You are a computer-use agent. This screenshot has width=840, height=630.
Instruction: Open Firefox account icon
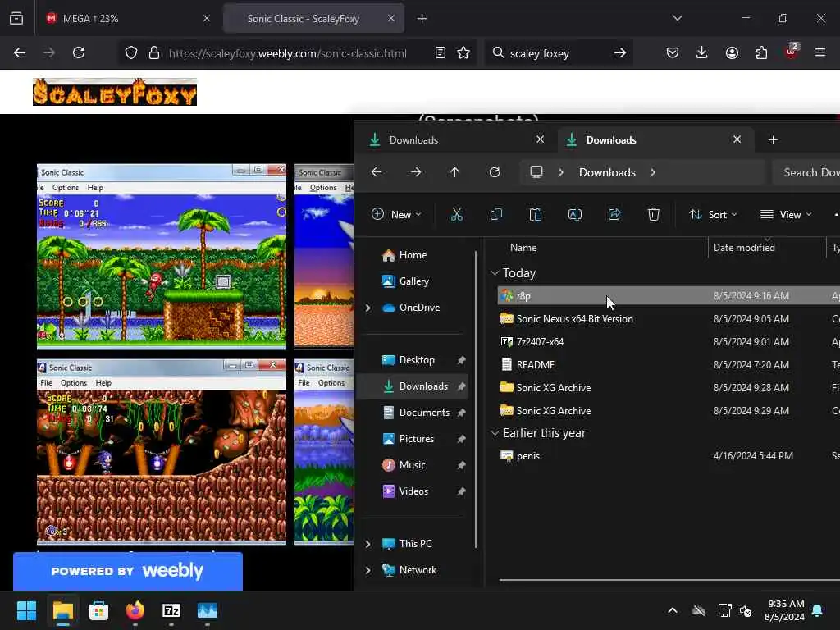click(732, 52)
